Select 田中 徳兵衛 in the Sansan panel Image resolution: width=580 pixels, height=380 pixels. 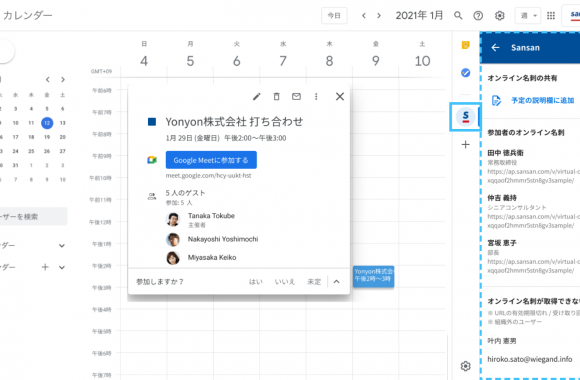coord(505,153)
